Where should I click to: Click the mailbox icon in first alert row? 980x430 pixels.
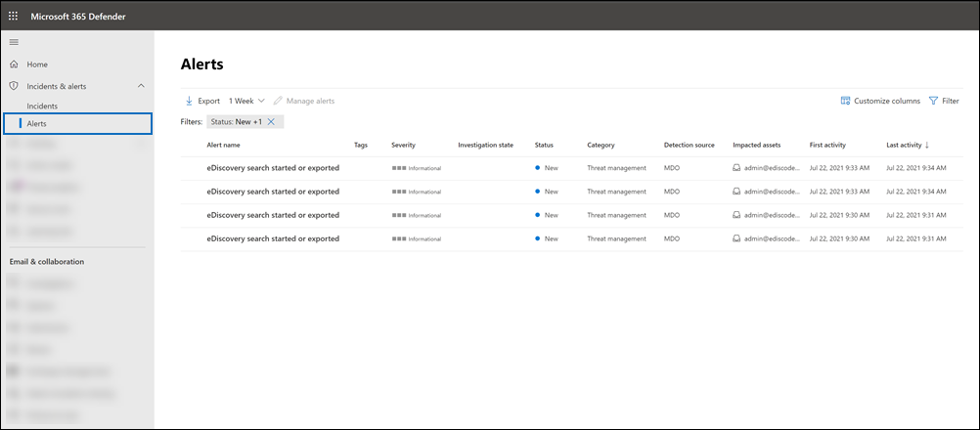(x=737, y=167)
